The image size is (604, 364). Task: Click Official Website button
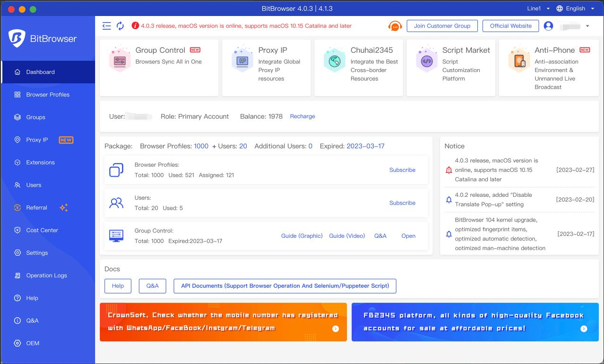511,26
